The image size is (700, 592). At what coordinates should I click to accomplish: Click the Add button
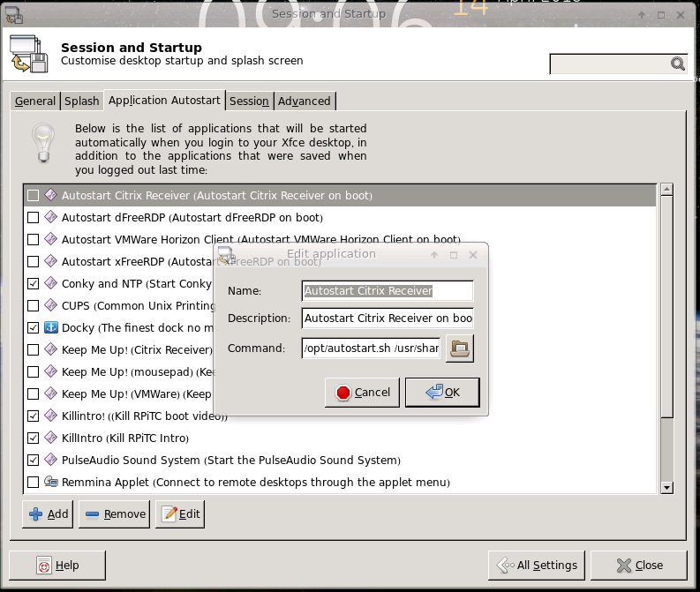(48, 514)
